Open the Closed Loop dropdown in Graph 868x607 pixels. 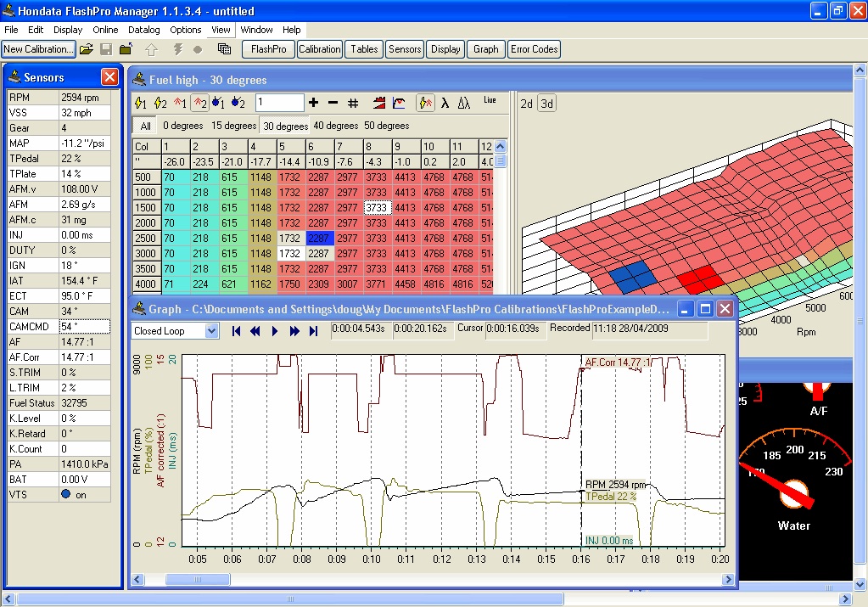click(x=211, y=331)
